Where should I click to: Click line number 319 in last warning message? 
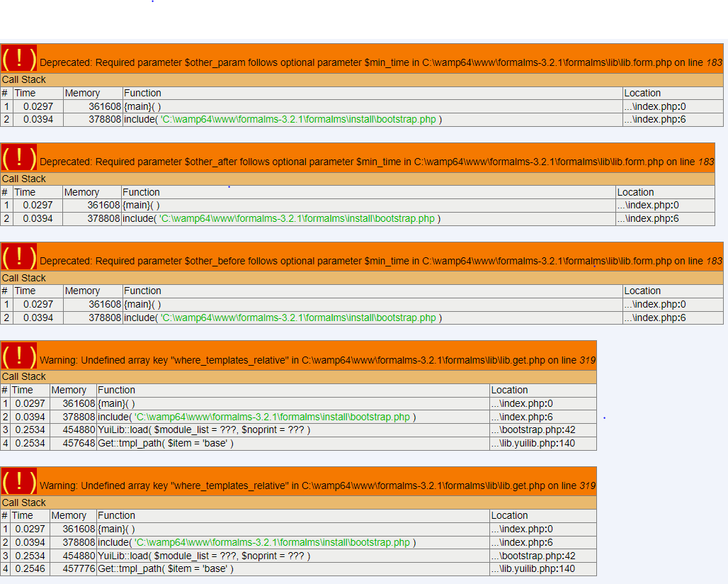(587, 486)
